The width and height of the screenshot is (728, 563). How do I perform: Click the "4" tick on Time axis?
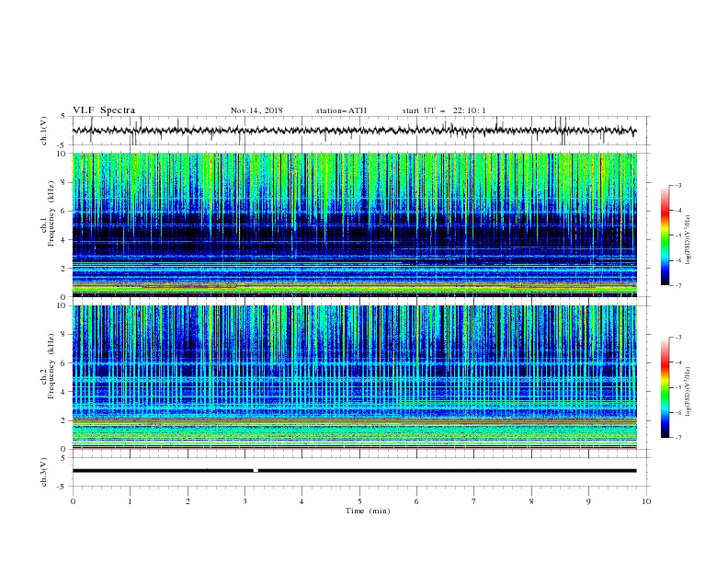(301, 501)
